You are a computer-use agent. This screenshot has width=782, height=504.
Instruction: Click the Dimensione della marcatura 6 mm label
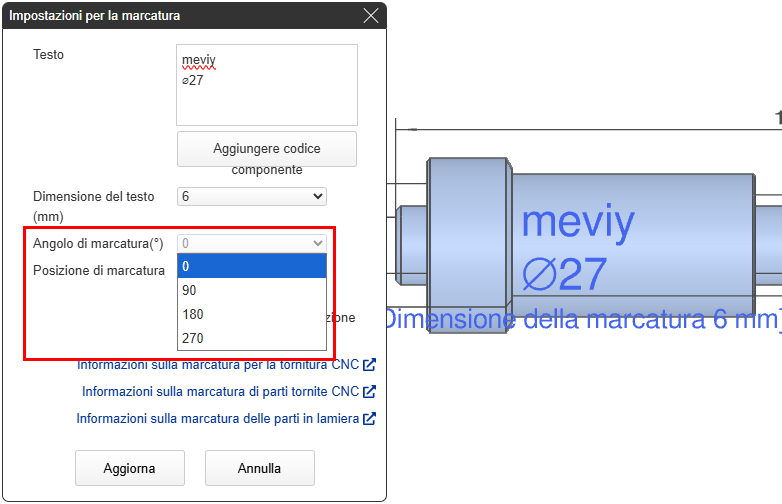[x=580, y=320]
